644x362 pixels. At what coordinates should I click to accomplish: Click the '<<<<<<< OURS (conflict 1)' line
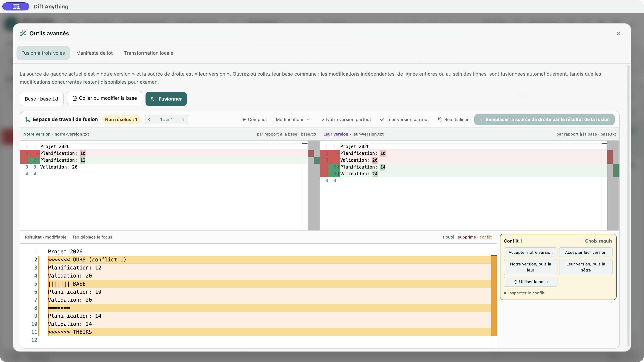(x=269, y=260)
